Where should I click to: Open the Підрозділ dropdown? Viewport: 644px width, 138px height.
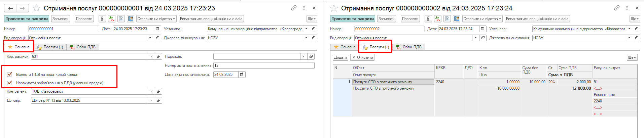[303, 56]
